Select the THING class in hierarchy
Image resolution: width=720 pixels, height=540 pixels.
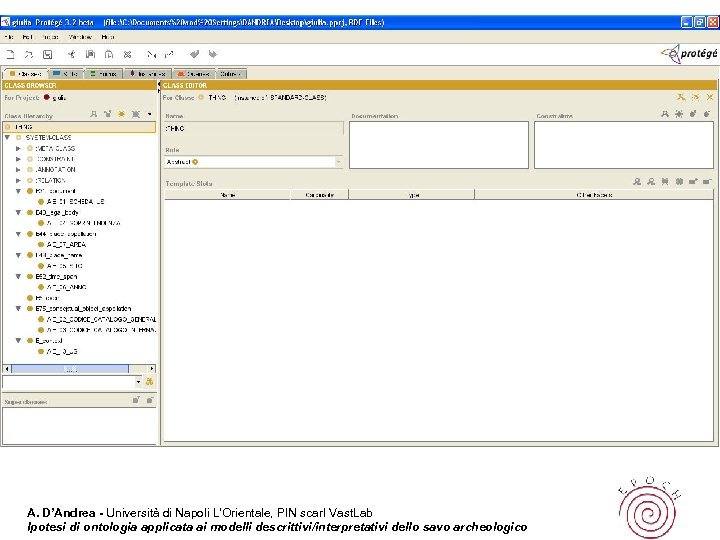click(x=79, y=127)
